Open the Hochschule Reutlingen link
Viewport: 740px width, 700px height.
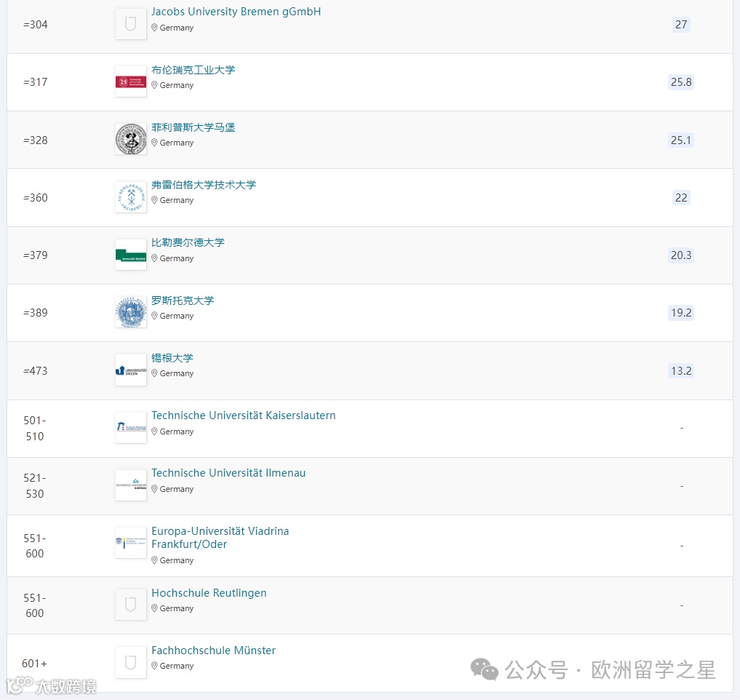coord(209,593)
